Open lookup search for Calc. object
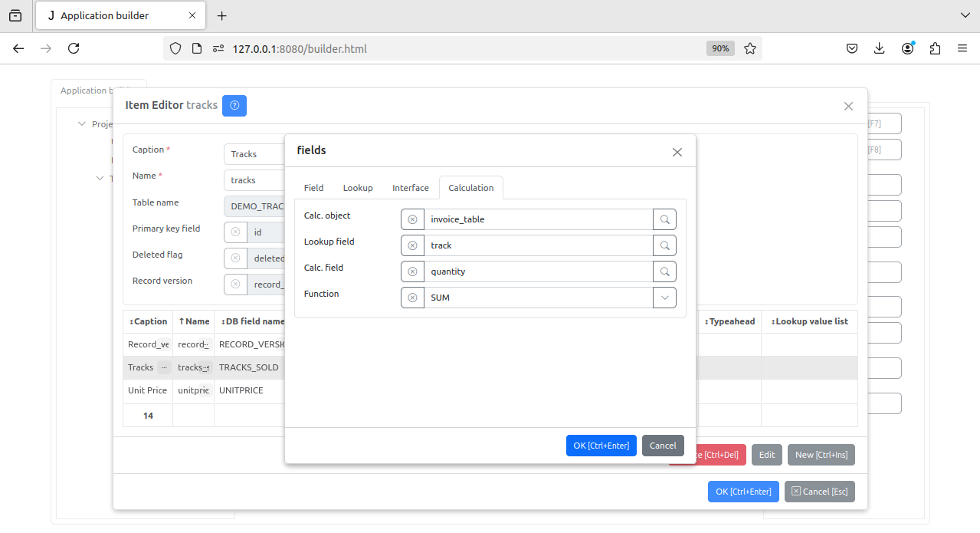The height and width of the screenshot is (533, 980). coord(664,219)
